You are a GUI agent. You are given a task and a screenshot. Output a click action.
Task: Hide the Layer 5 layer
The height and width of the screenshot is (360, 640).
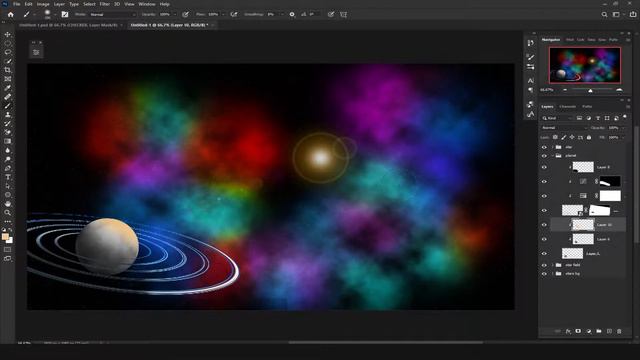pyautogui.click(x=544, y=253)
